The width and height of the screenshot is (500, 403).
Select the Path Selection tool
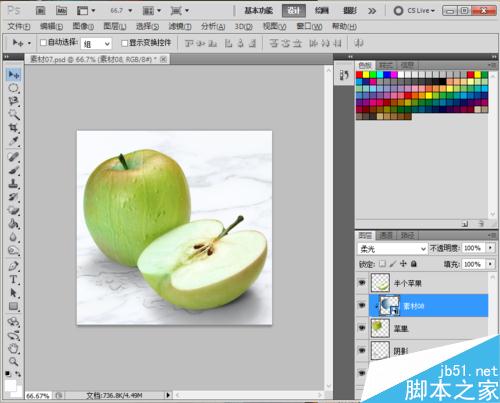(x=13, y=293)
